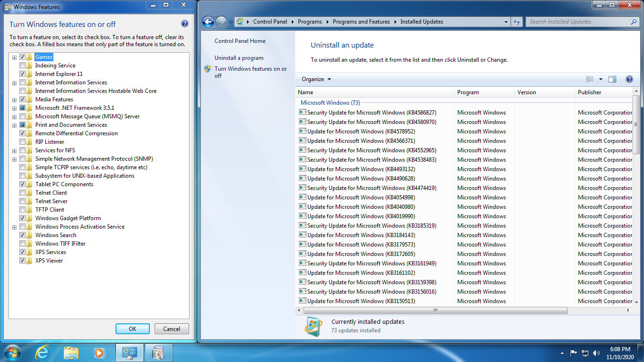This screenshot has width=644, height=362.
Task: Click OK in Windows Features dialog
Action: (x=132, y=329)
